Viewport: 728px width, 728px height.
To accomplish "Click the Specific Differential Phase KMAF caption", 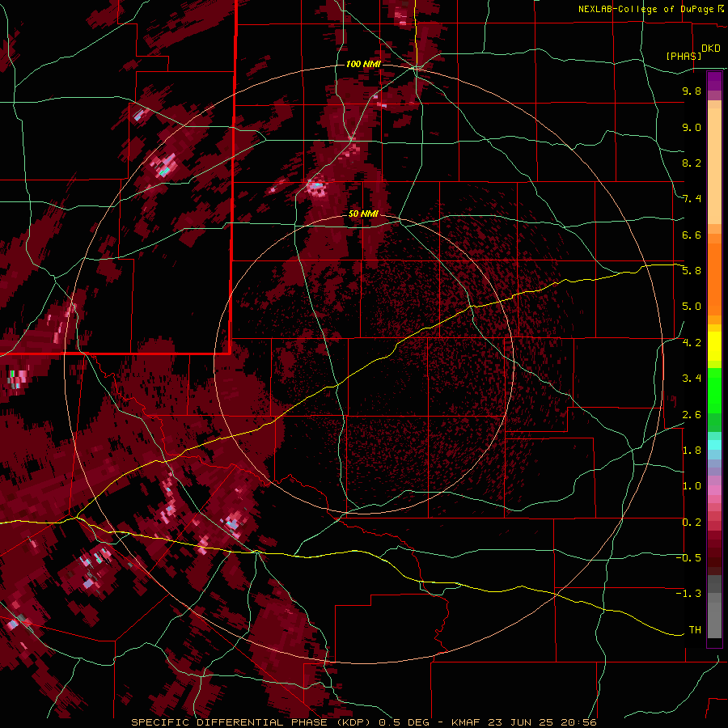I will click(x=364, y=722).
